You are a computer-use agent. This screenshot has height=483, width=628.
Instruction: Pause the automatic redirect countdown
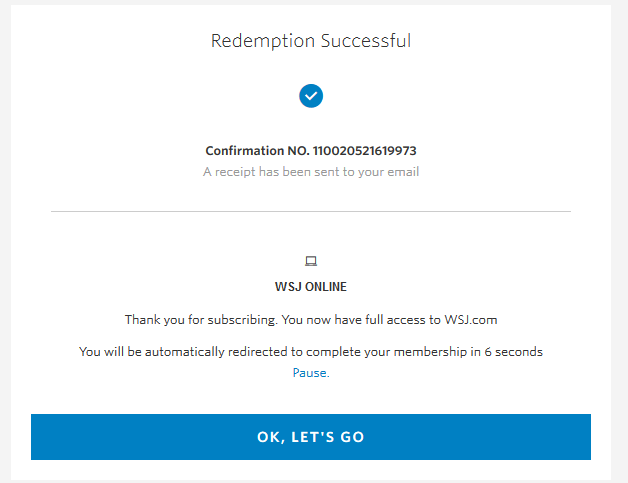pyautogui.click(x=311, y=373)
